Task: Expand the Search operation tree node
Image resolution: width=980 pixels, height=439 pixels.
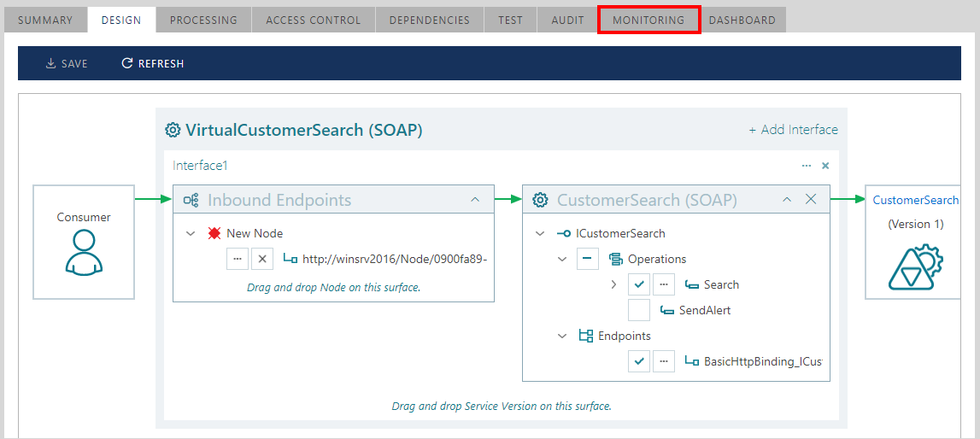Action: pos(613,284)
